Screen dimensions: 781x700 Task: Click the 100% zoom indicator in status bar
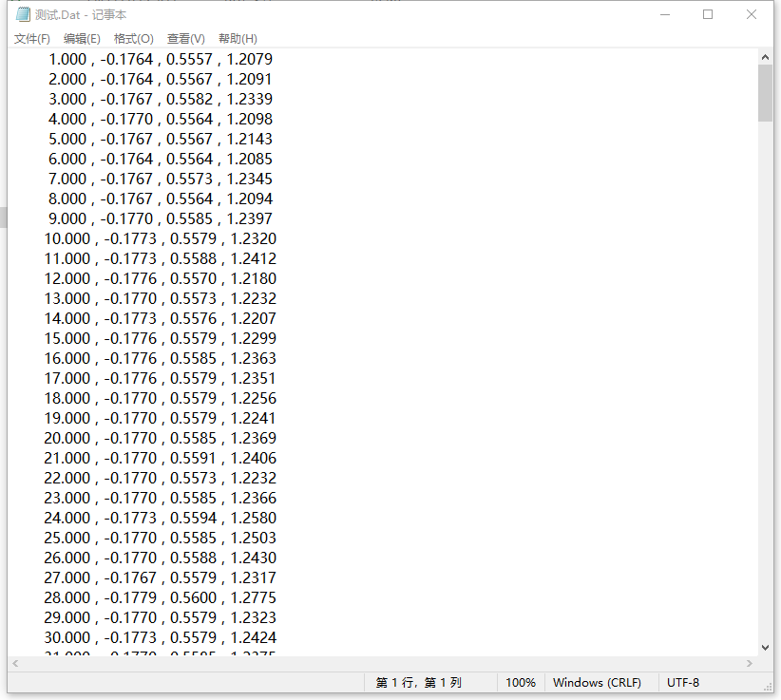tap(520, 683)
